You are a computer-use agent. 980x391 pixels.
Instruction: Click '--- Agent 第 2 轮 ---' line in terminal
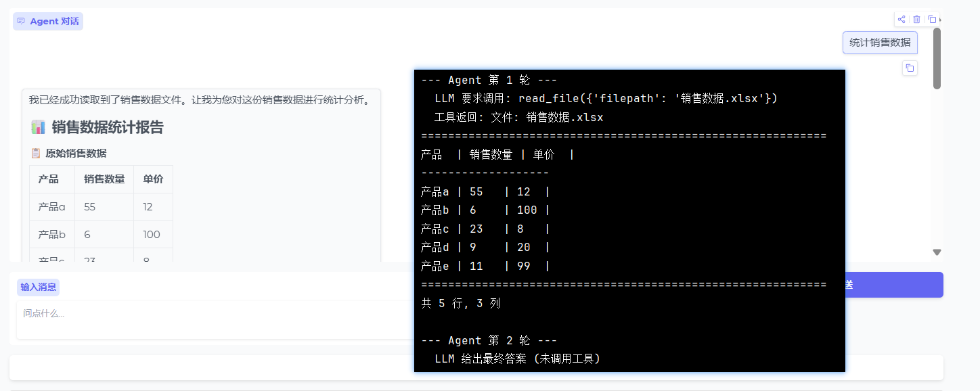pyautogui.click(x=489, y=340)
